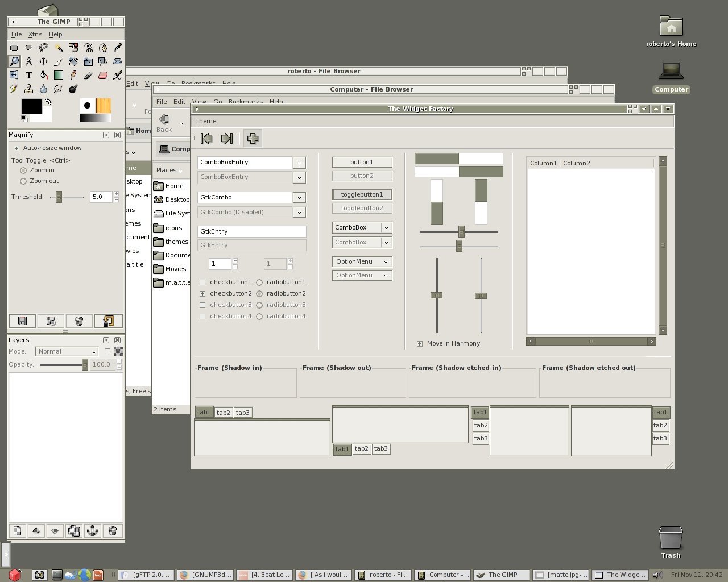Click the Magnify Threshold slider
The width and height of the screenshot is (728, 582).
pyautogui.click(x=67, y=197)
